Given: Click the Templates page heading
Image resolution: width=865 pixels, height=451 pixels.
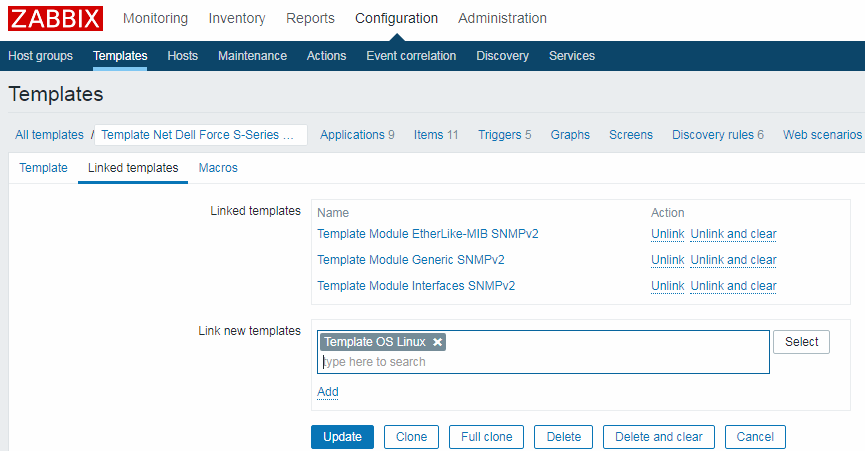Looking at the screenshot, I should [x=56, y=94].
